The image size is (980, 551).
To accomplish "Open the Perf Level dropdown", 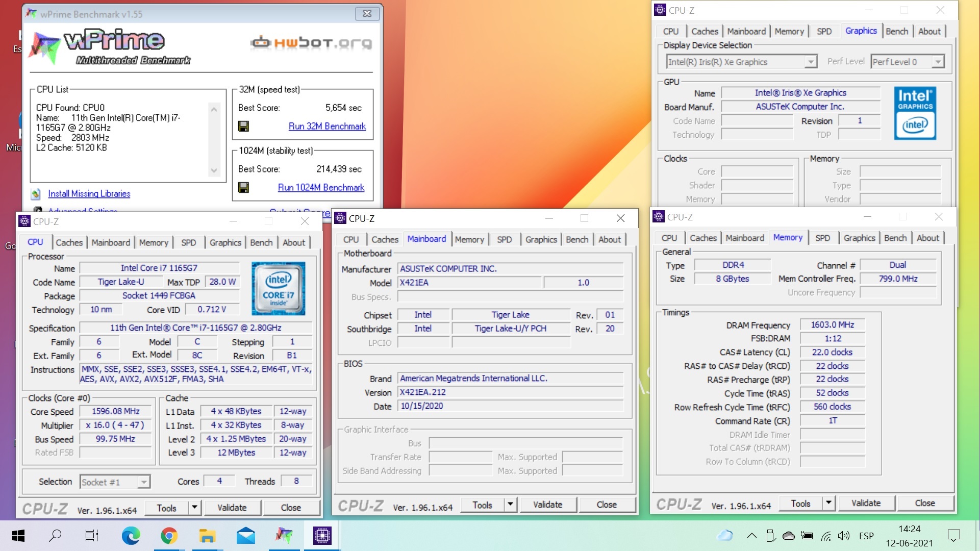I will point(908,62).
